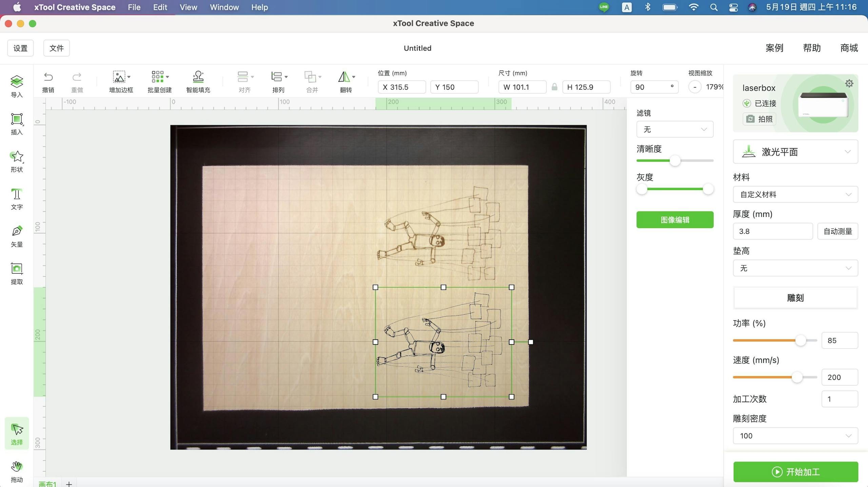868x487 pixels.
Task: Click the 雕刻 engrave mode button
Action: [x=795, y=298]
